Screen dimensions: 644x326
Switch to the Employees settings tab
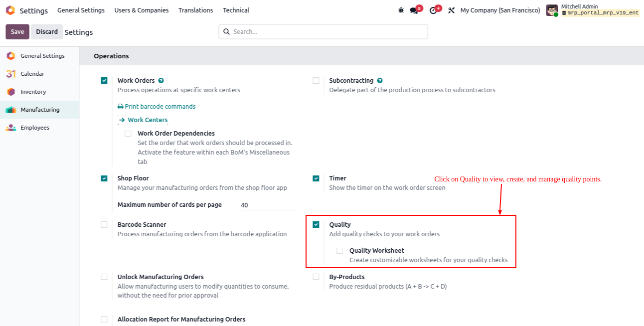[x=34, y=128]
